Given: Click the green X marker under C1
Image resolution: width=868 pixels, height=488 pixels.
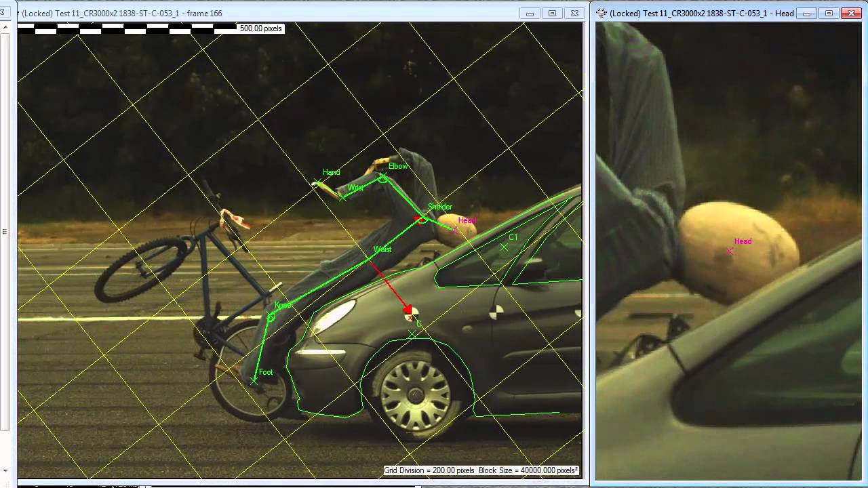Looking at the screenshot, I should [x=504, y=247].
